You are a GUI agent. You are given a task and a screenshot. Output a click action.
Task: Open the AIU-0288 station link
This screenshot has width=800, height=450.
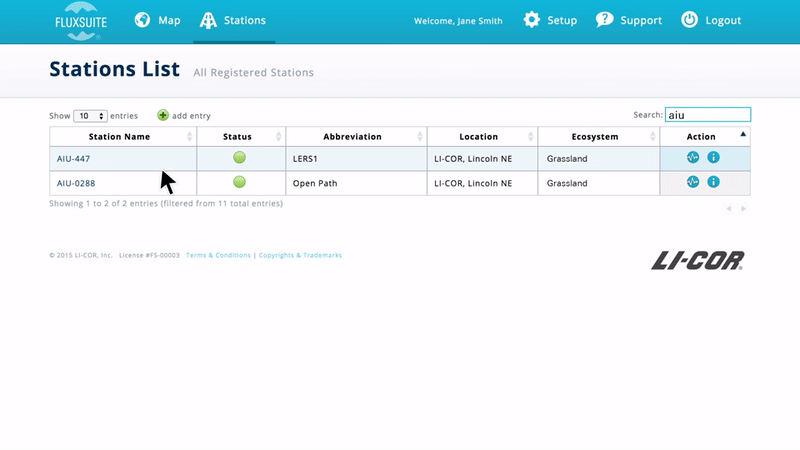pos(76,183)
